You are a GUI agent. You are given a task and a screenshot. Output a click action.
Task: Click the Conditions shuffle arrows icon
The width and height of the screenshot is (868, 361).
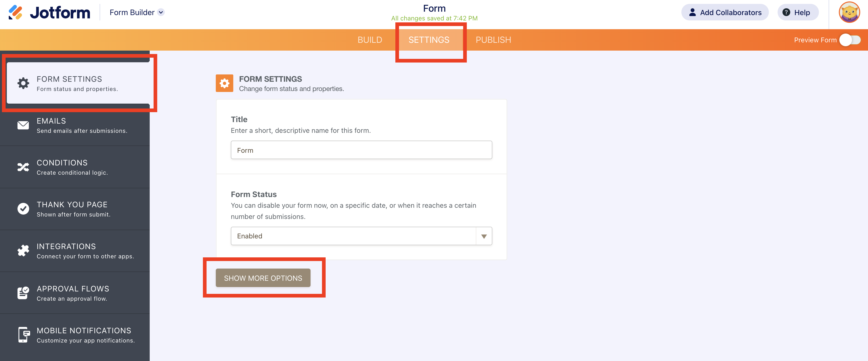[x=23, y=167]
